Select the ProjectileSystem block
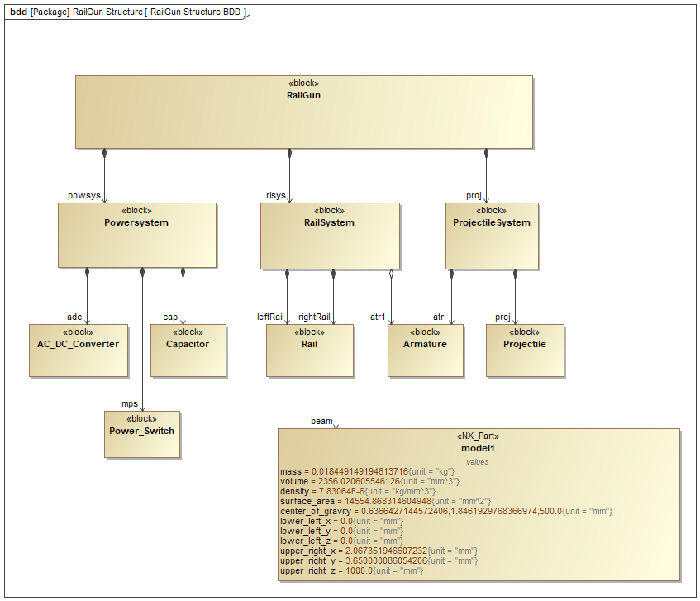Image resolution: width=700 pixels, height=601 pixels. click(x=492, y=236)
